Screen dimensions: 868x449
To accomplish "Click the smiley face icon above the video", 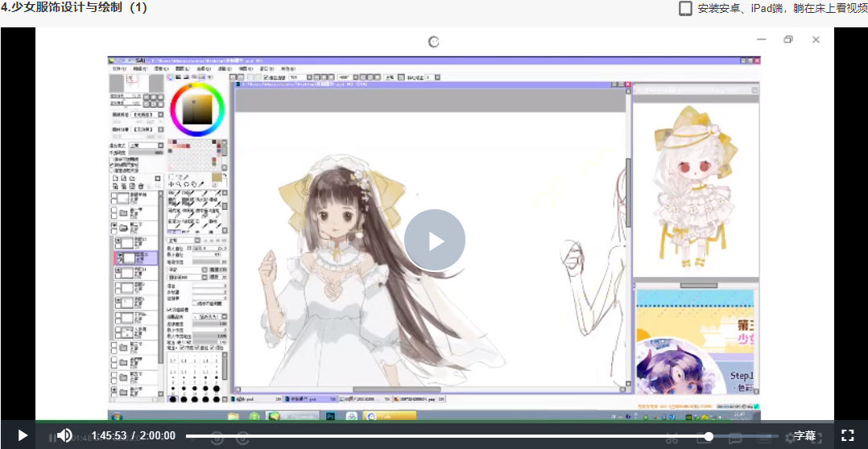I will click(x=434, y=42).
